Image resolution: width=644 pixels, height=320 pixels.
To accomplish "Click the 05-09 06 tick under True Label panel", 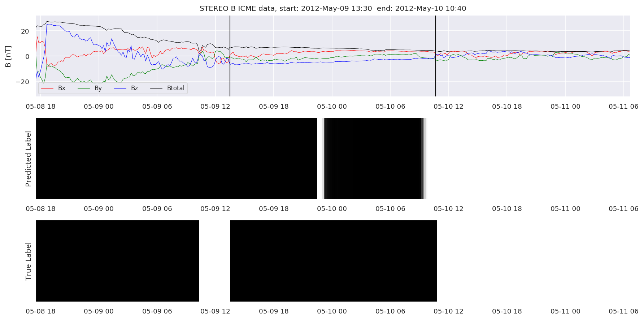I will pos(157,311).
